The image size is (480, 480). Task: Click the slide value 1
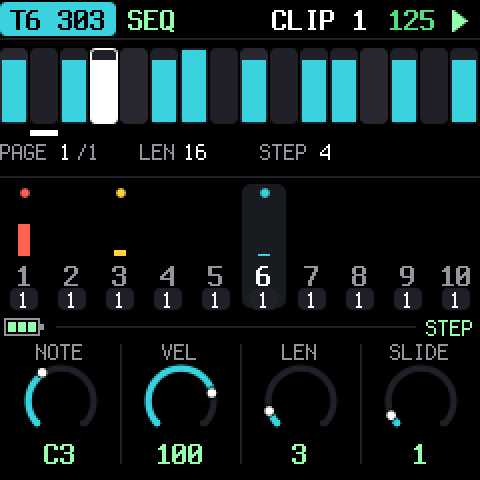[x=420, y=454]
